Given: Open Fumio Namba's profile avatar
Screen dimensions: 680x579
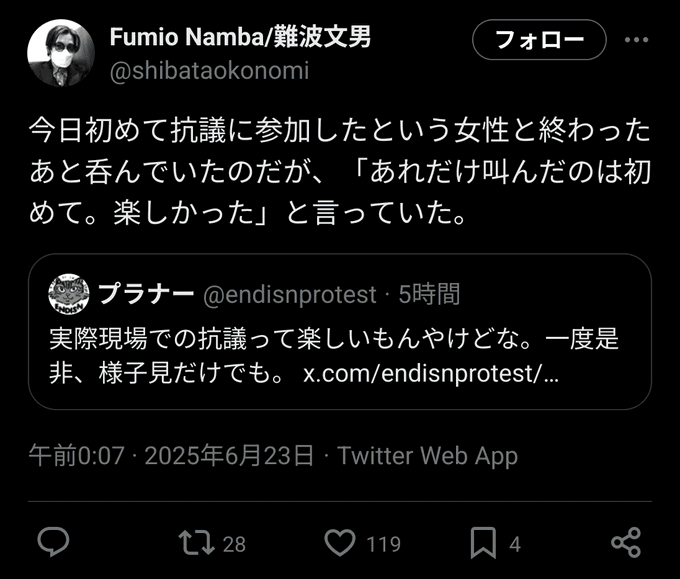Looking at the screenshot, I should (x=61, y=53).
